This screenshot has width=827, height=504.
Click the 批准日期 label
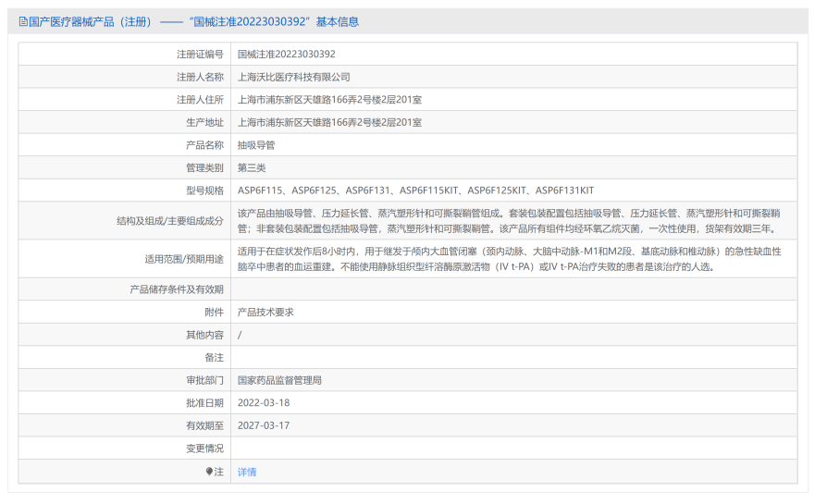(x=204, y=403)
